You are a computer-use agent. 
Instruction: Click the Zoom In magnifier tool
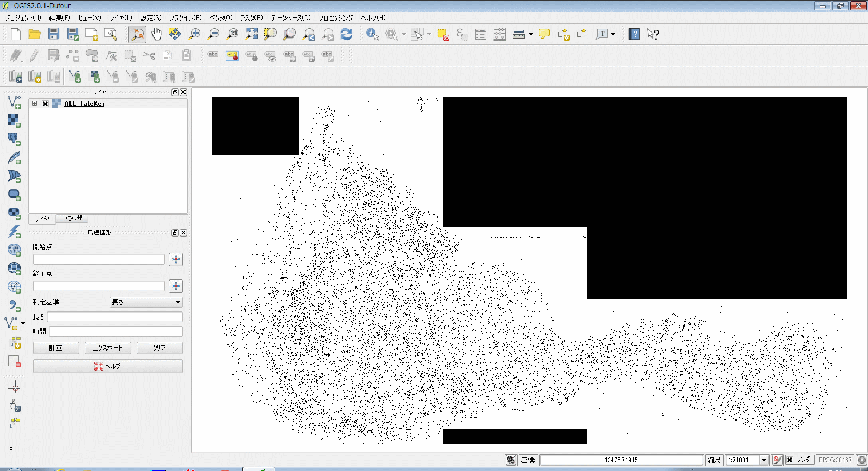pos(194,34)
